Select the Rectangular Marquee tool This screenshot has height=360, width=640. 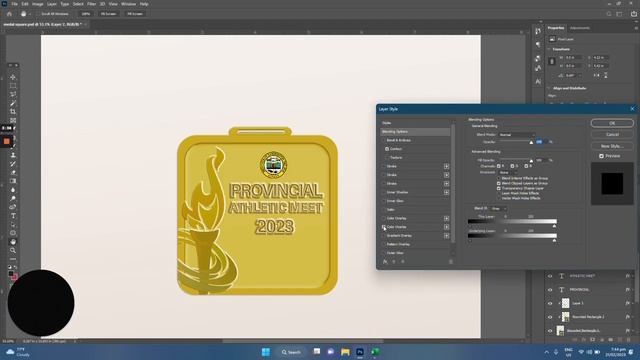(x=13, y=86)
